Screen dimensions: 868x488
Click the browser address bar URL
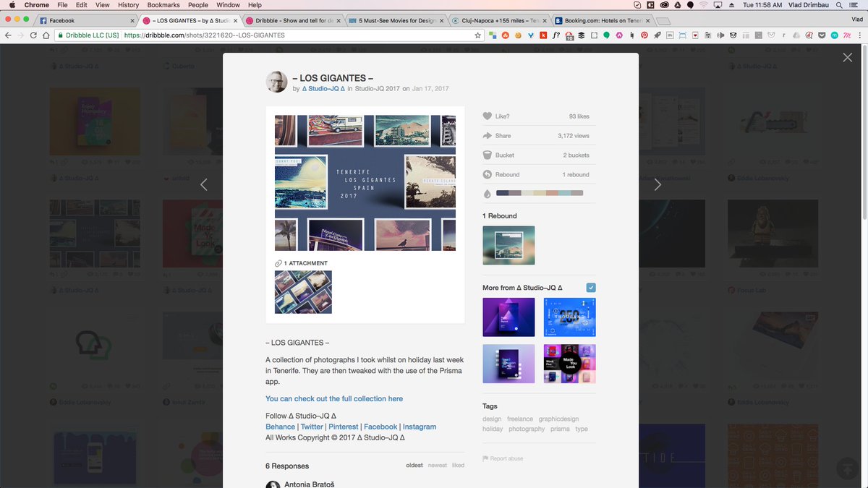204,35
